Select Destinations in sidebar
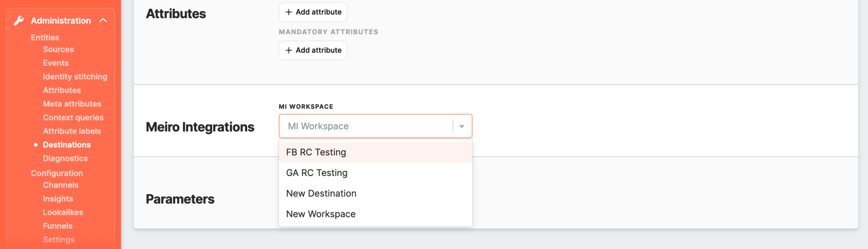The width and height of the screenshot is (868, 249). [67, 145]
